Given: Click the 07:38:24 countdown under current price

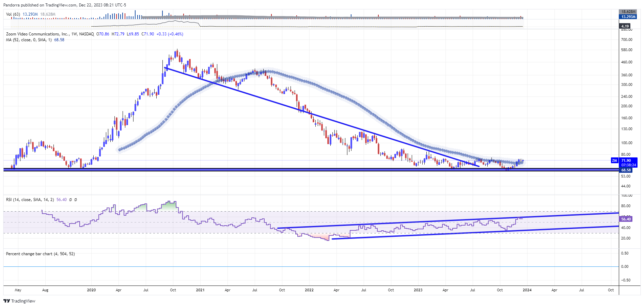Looking at the screenshot, I should pos(629,165).
